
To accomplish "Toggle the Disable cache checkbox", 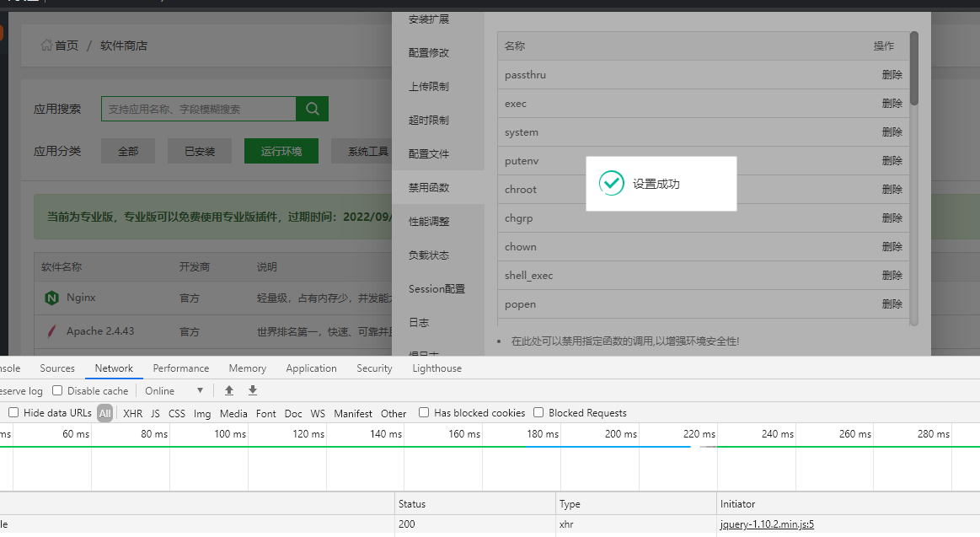I will (57, 390).
